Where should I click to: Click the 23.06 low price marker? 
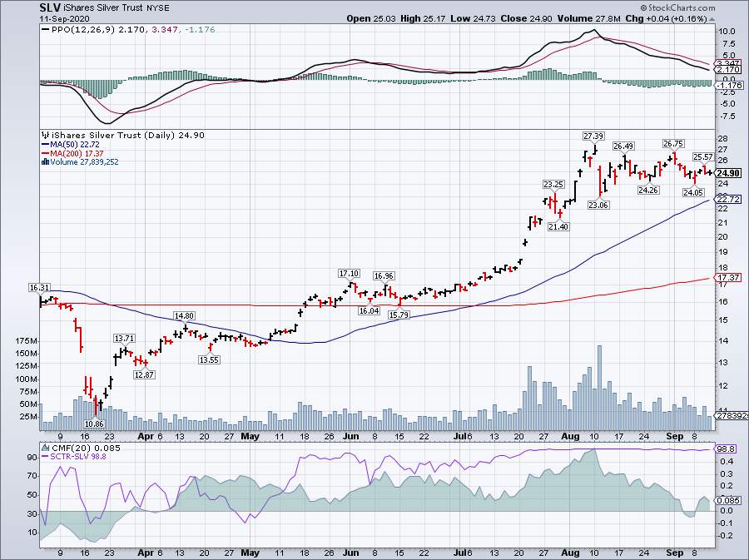click(x=598, y=205)
